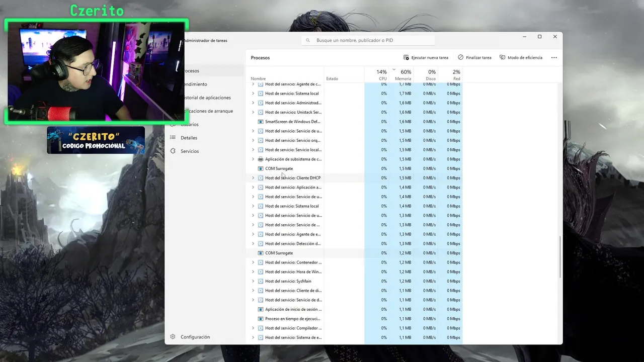Click the process list vertical scrollbar thumb

(x=560, y=257)
